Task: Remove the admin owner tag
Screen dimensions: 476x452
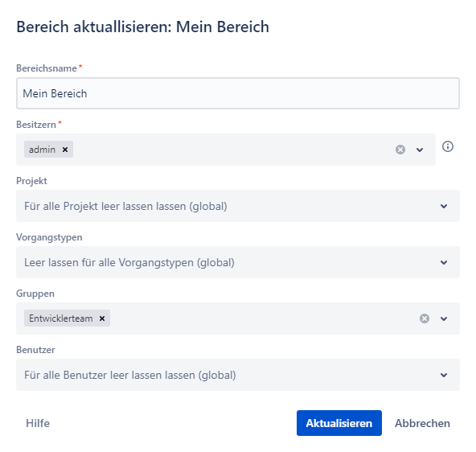Action: [x=65, y=150]
